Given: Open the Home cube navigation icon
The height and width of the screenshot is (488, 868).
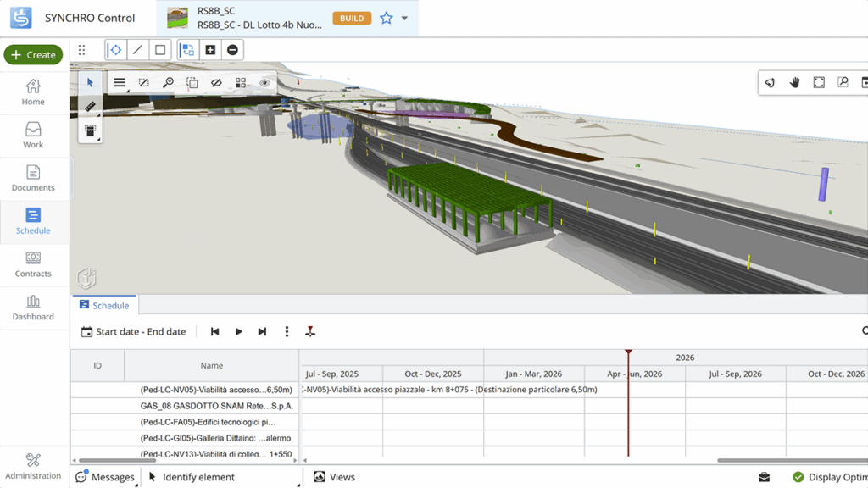Looking at the screenshot, I should click(x=85, y=278).
